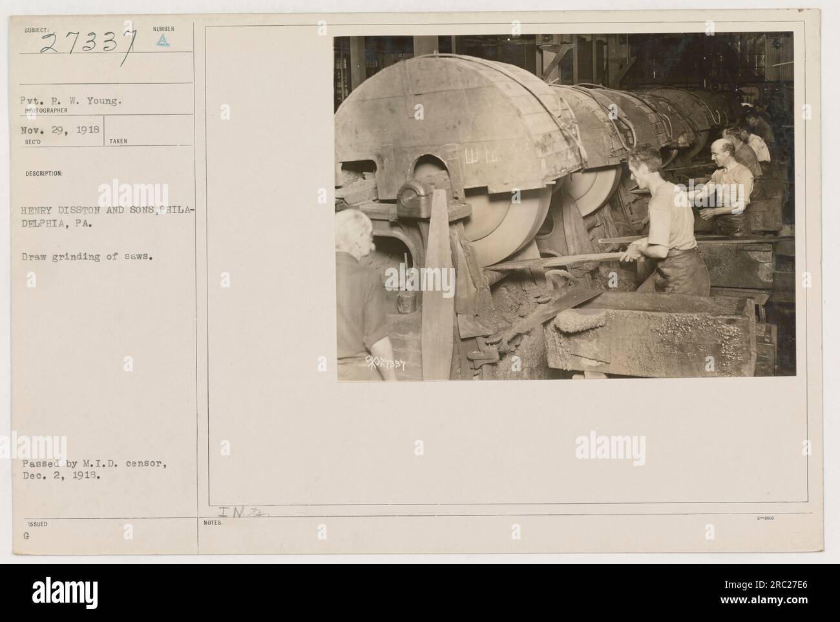Click the alamy watermark on right side

pos(611,445)
